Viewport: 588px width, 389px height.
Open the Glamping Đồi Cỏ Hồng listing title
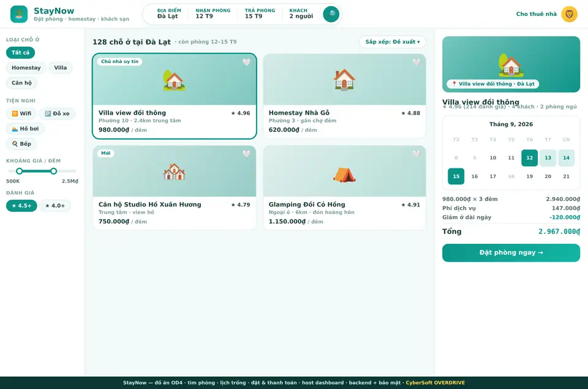[x=307, y=205]
